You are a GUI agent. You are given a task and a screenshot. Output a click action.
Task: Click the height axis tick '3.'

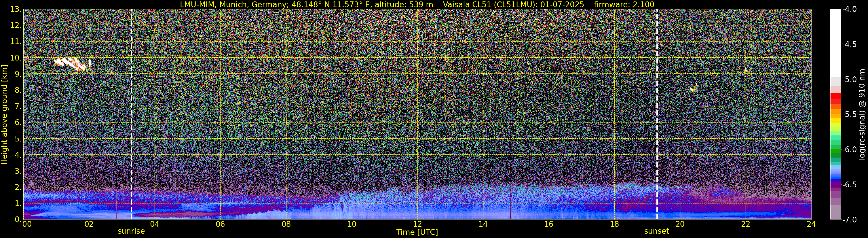18,171
